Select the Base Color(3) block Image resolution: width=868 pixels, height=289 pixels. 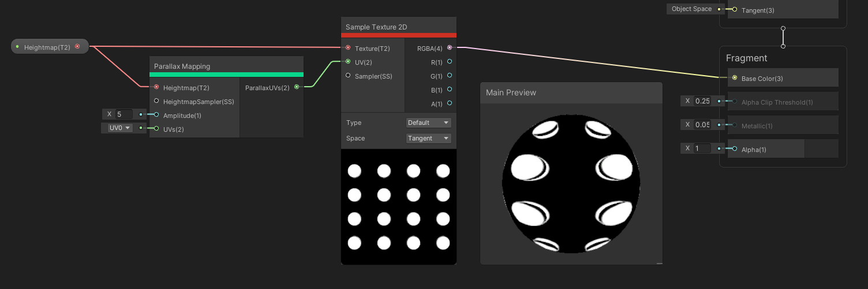(x=783, y=77)
